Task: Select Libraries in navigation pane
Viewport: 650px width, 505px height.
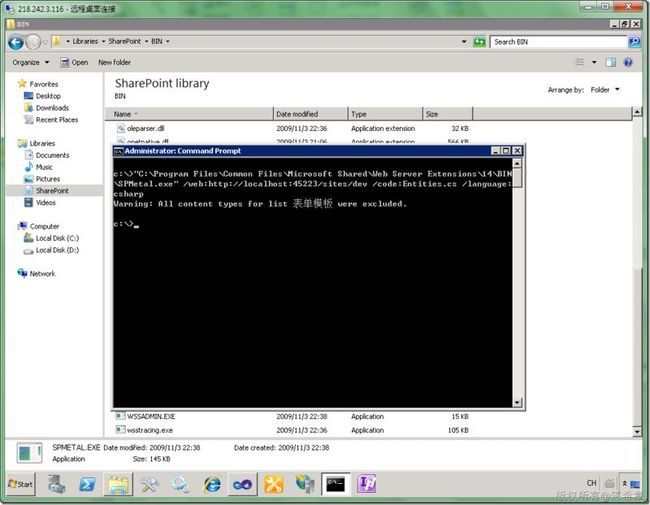Action: coord(42,143)
